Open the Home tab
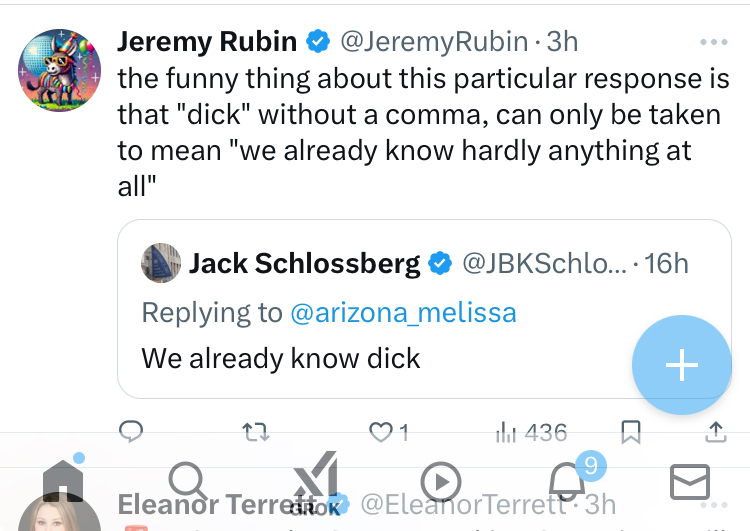The image size is (750, 531). 63,482
